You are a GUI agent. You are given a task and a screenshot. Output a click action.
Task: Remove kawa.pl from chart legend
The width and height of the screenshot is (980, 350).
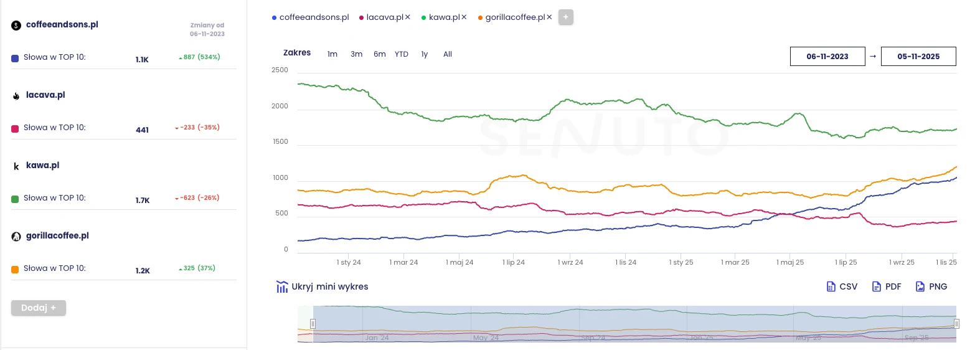pos(464,17)
